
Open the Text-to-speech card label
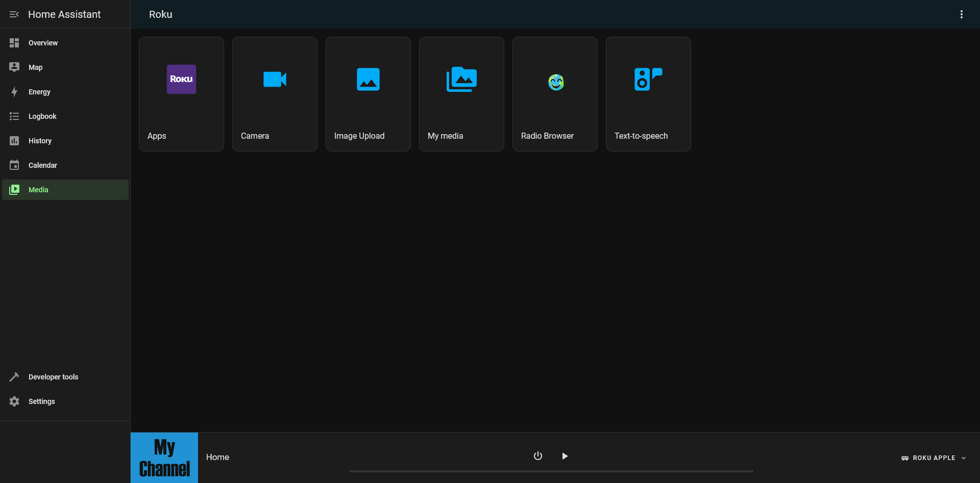click(x=641, y=136)
